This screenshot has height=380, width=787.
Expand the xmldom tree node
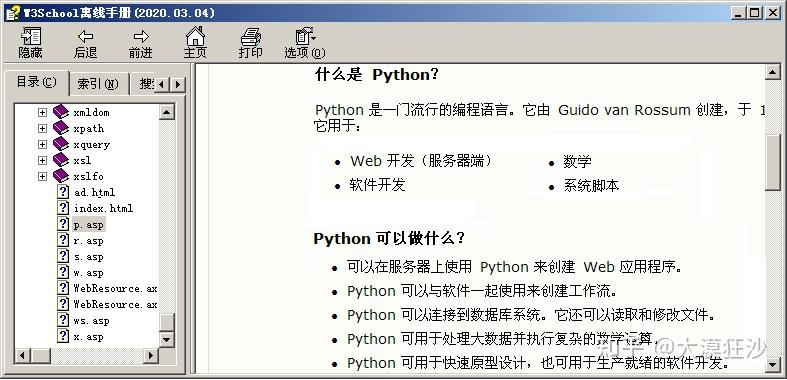42,112
